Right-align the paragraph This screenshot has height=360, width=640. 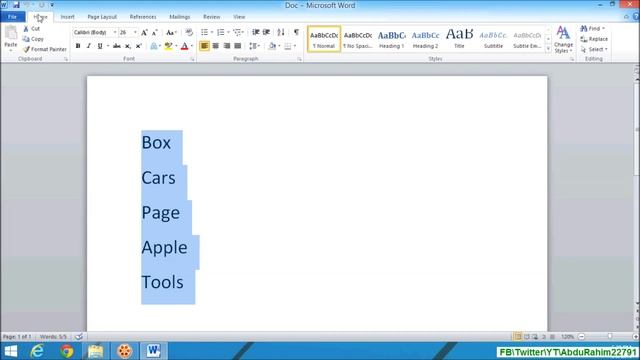point(227,46)
